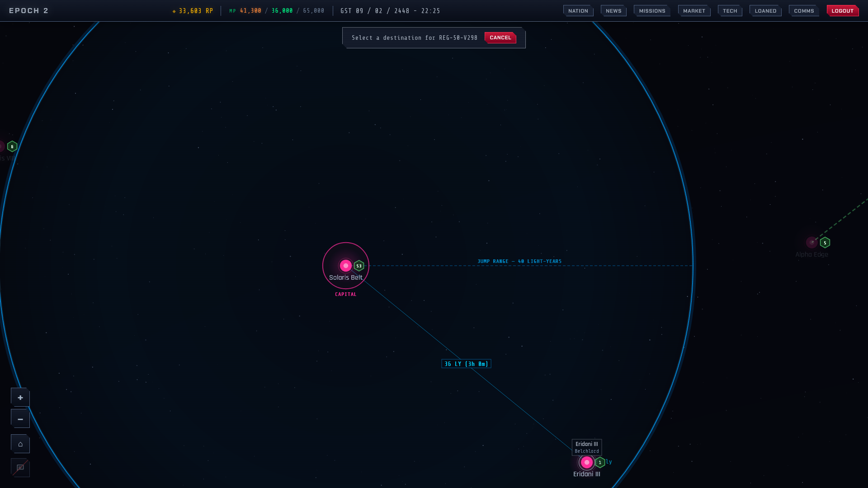
Task: Click the Alpha Edge name label
Action: [812, 254]
